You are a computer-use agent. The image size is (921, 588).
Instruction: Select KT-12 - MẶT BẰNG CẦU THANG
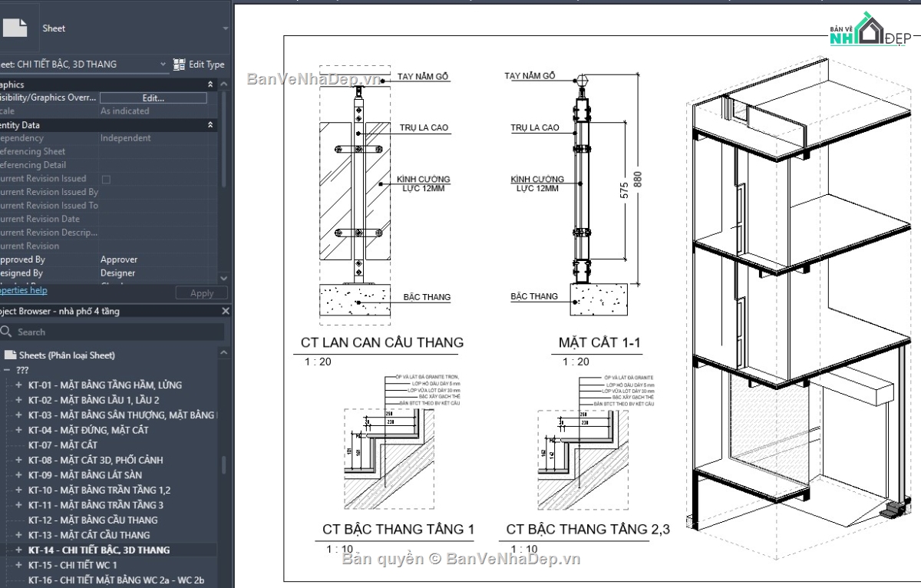(x=93, y=520)
